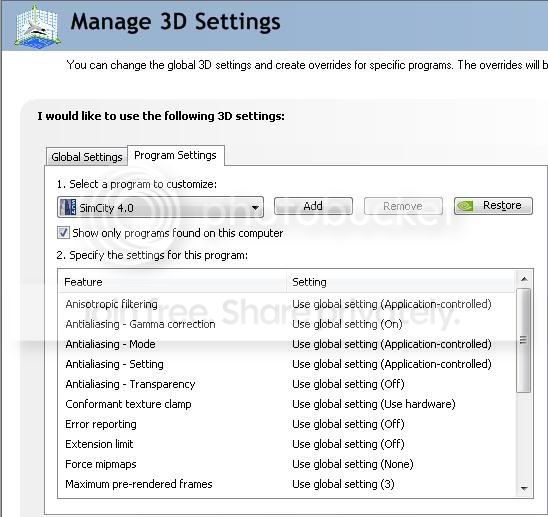Open the Force mipmaps (None) value

coord(353,464)
